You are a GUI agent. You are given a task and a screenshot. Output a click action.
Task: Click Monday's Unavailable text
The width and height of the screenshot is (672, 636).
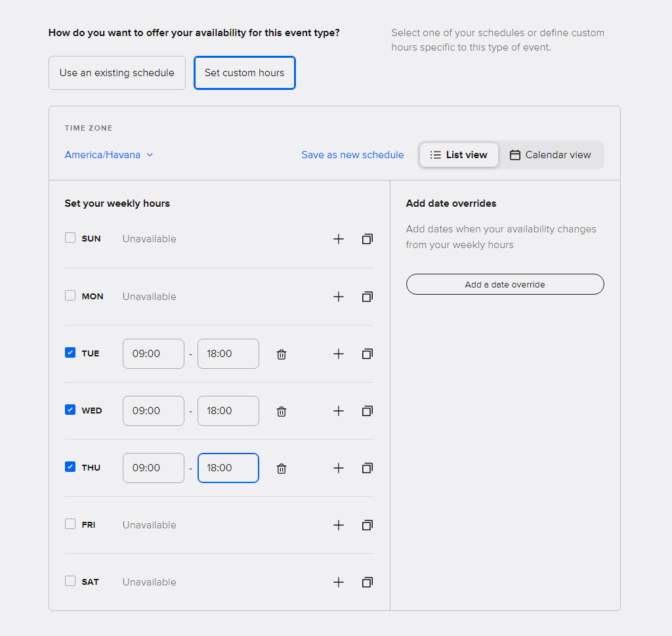pyautogui.click(x=149, y=297)
